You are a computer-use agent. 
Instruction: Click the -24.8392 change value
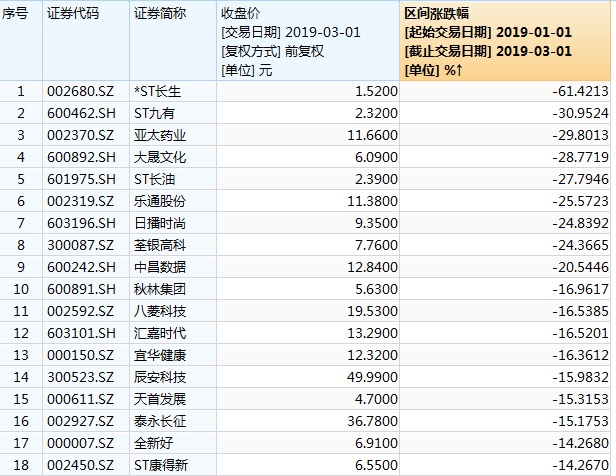tap(505, 223)
